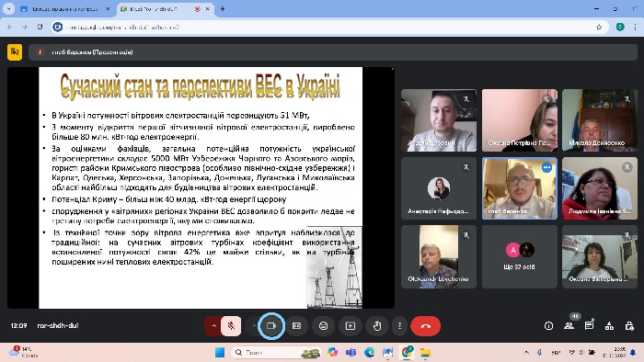Image resolution: width=644 pixels, height=362 pixels.
Task: Open a new browser tab
Action: point(223,8)
